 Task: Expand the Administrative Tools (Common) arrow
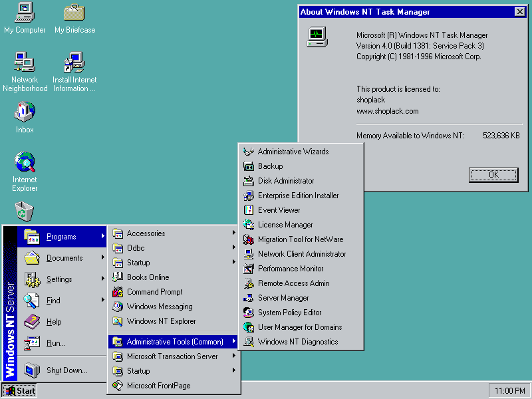(234, 341)
